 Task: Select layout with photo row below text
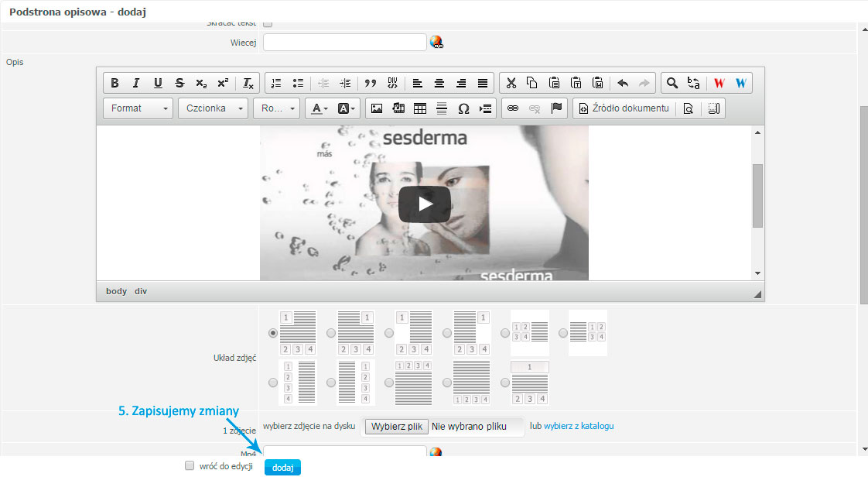pyautogui.click(x=447, y=383)
